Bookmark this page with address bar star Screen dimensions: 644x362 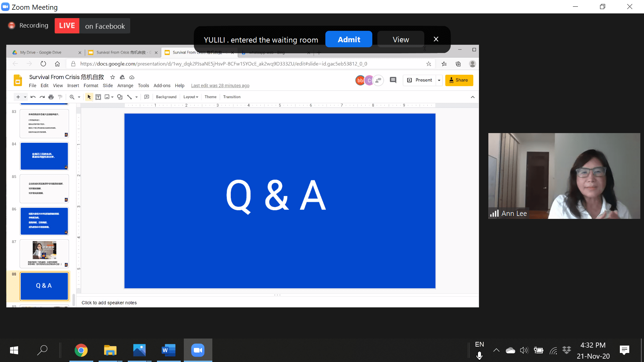[428, 64]
